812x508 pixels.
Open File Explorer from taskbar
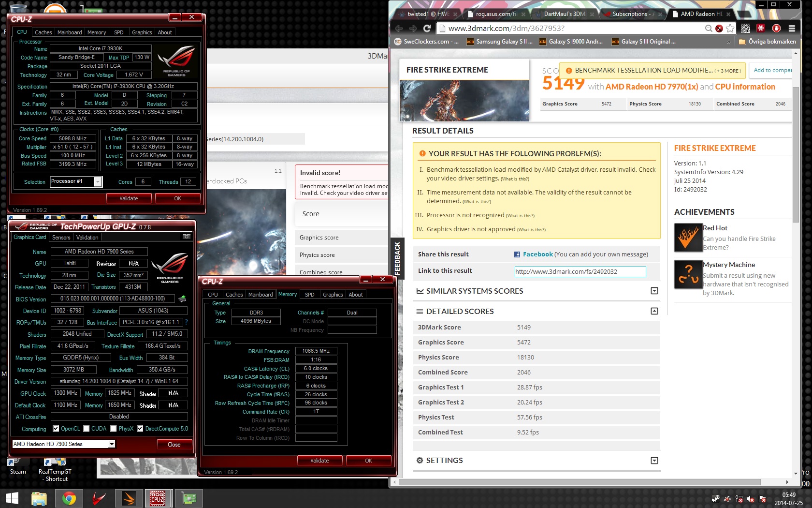(39, 498)
